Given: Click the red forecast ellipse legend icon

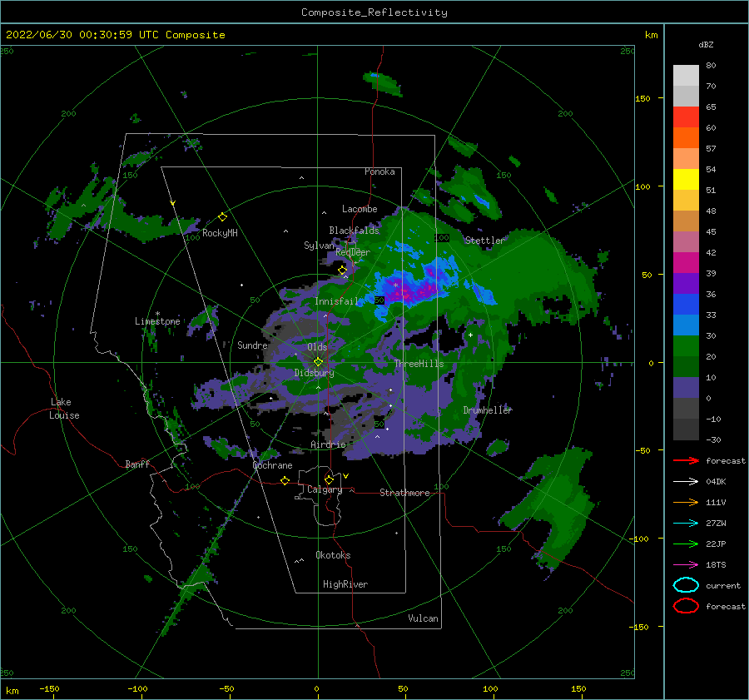Looking at the screenshot, I should 686,606.
